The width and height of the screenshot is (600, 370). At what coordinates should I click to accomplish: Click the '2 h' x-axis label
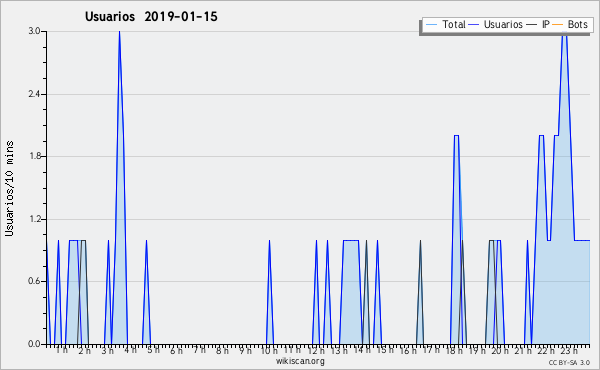85,350
